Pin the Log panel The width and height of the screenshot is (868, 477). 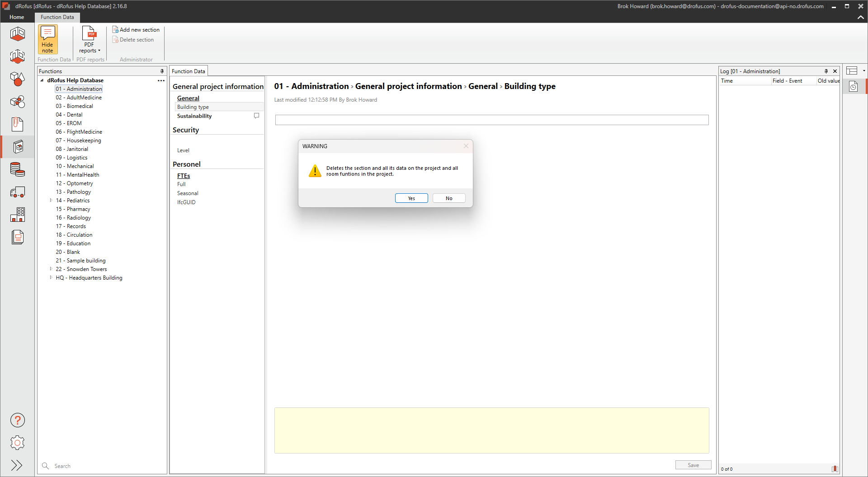tap(826, 71)
